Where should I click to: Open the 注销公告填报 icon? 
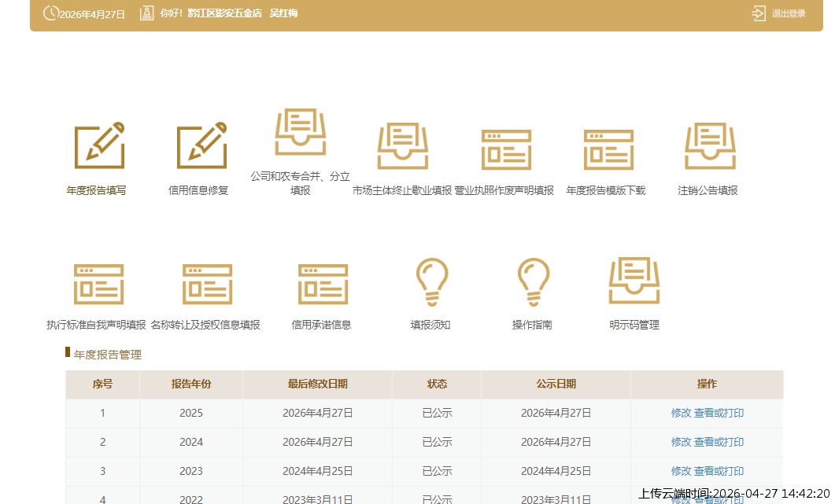[x=709, y=146]
